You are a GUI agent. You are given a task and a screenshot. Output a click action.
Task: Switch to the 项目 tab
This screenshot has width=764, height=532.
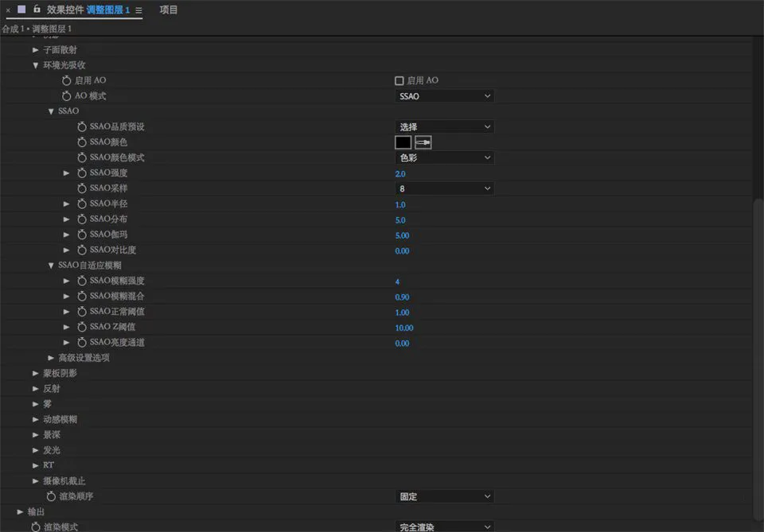coord(169,10)
